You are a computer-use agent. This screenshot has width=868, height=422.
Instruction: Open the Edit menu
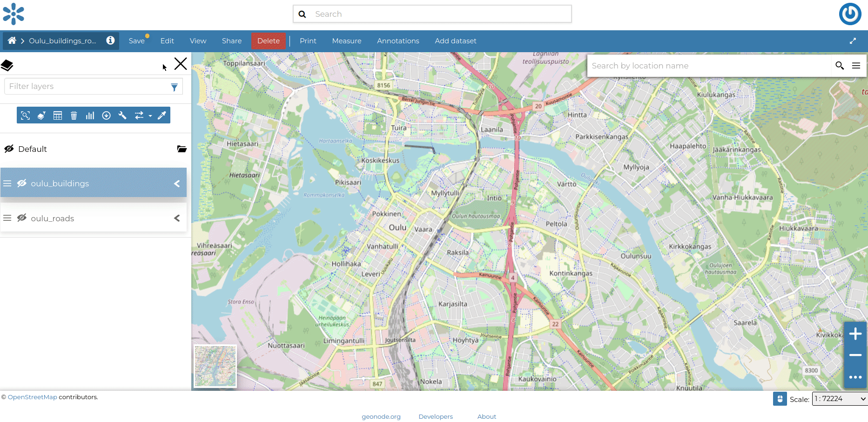(167, 41)
